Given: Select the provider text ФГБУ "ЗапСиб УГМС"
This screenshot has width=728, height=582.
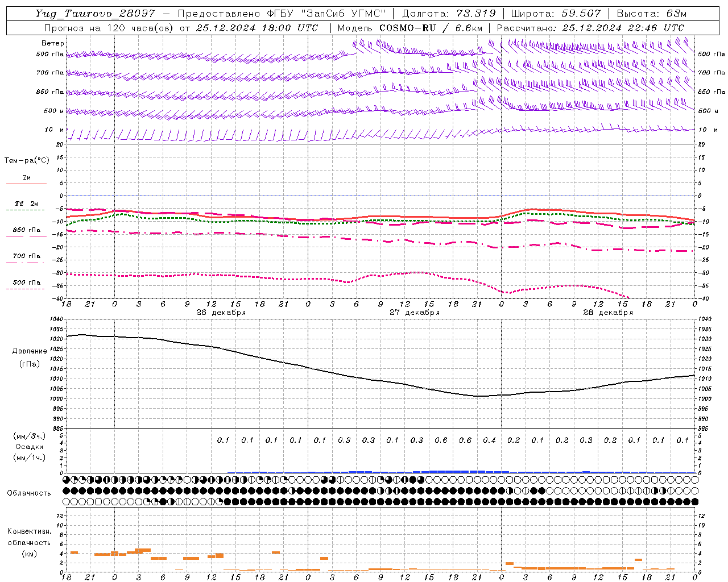Looking at the screenshot, I should tap(326, 14).
